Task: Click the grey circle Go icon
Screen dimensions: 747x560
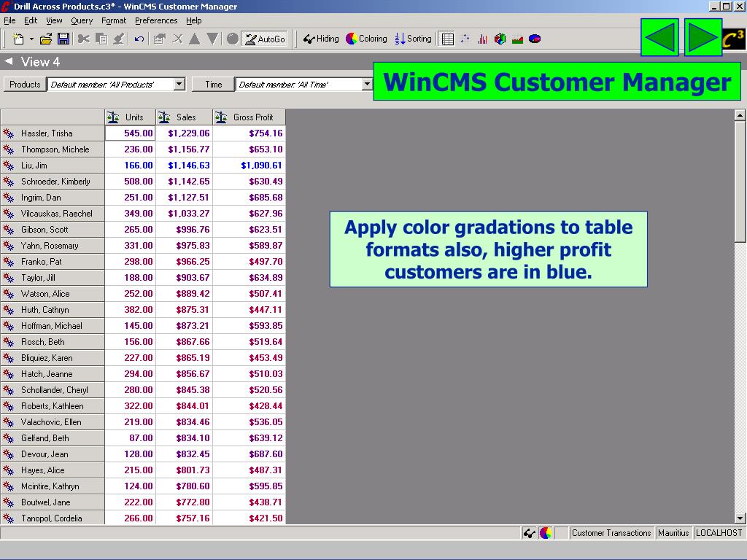Action: (x=233, y=39)
